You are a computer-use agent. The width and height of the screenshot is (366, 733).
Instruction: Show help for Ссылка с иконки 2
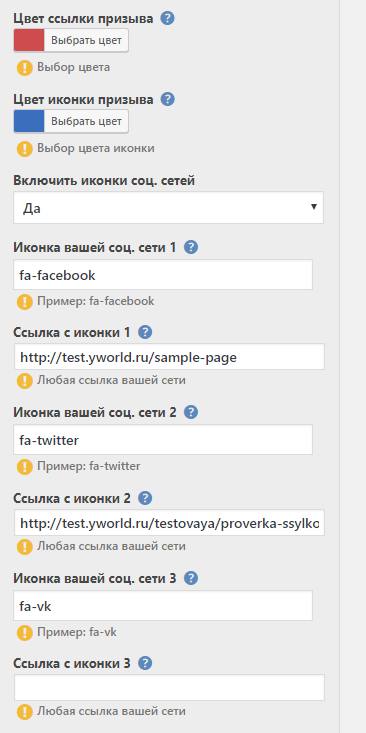[145, 498]
